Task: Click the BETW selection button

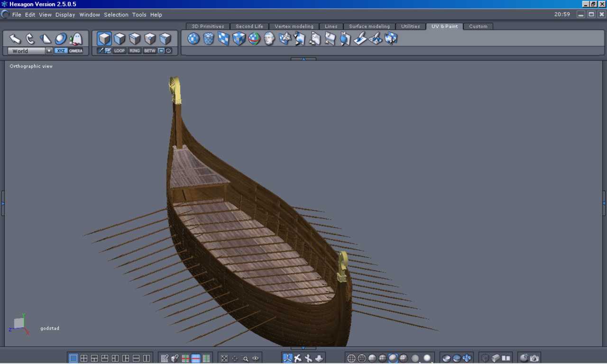Action: pos(150,51)
